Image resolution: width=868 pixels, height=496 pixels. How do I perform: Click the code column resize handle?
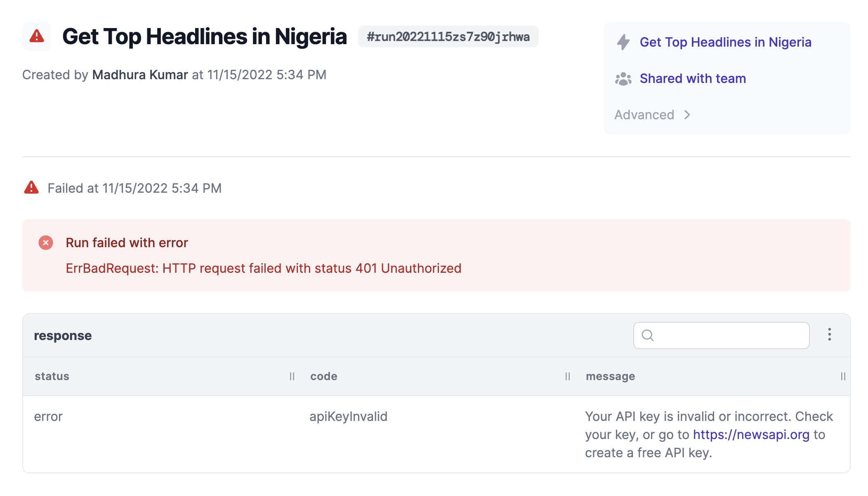point(568,376)
